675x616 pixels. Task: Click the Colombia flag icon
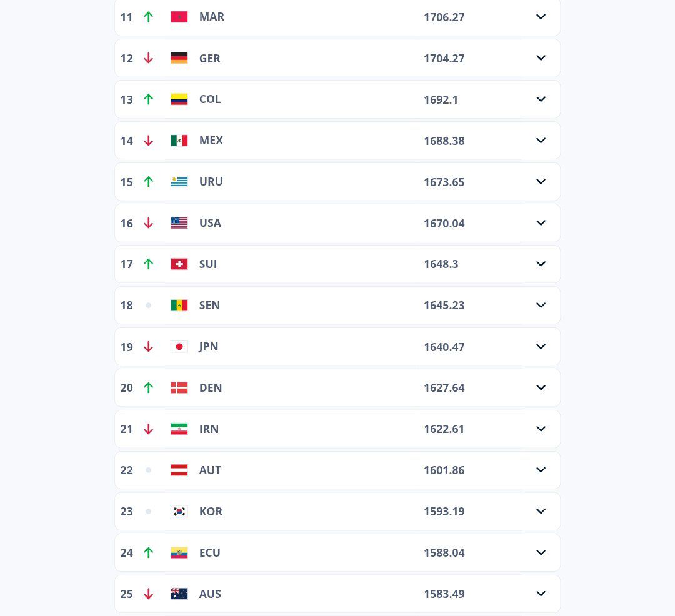point(179,99)
